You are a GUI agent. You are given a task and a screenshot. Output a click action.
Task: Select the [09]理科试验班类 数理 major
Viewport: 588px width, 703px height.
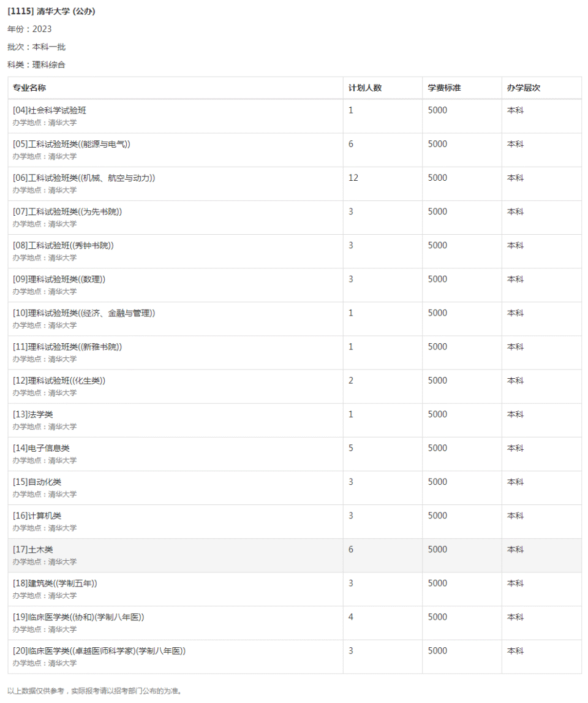[59, 279]
